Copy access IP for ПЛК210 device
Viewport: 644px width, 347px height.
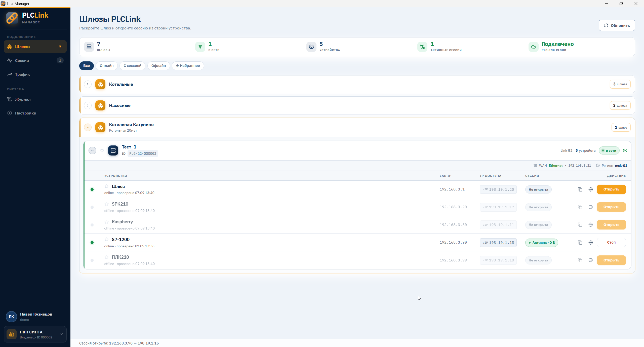(x=580, y=260)
